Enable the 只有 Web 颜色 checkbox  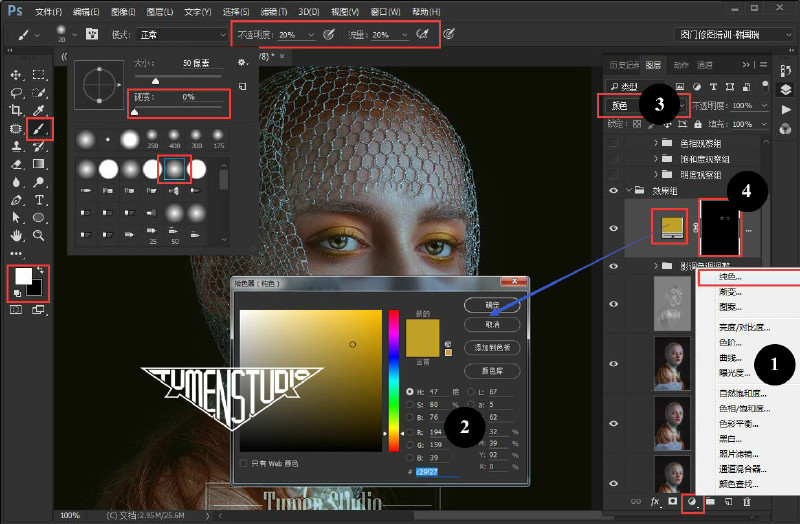tap(243, 463)
